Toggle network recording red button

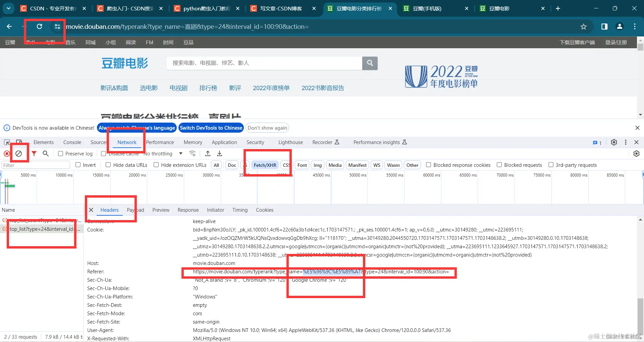[7, 153]
